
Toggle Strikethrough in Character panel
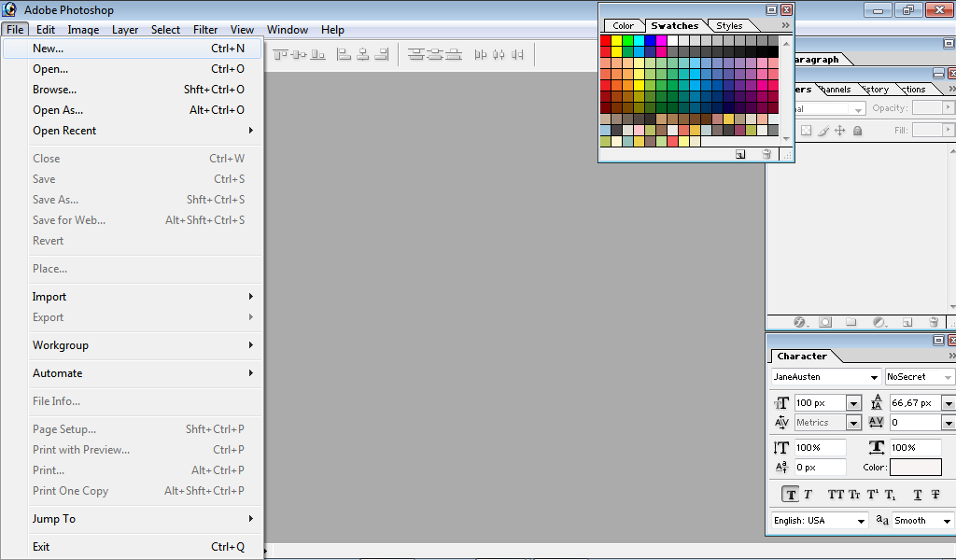[935, 494]
